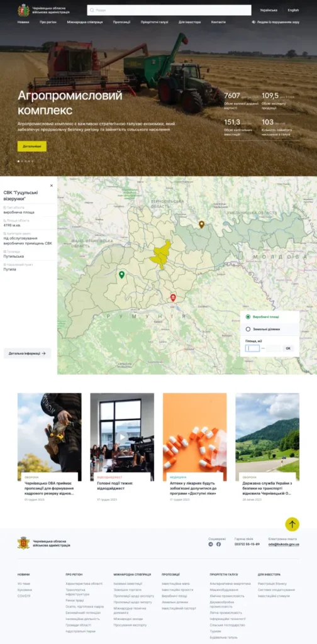This screenshot has width=317, height=644.
Task: Open the Контакти header menu
Action: click(218, 22)
